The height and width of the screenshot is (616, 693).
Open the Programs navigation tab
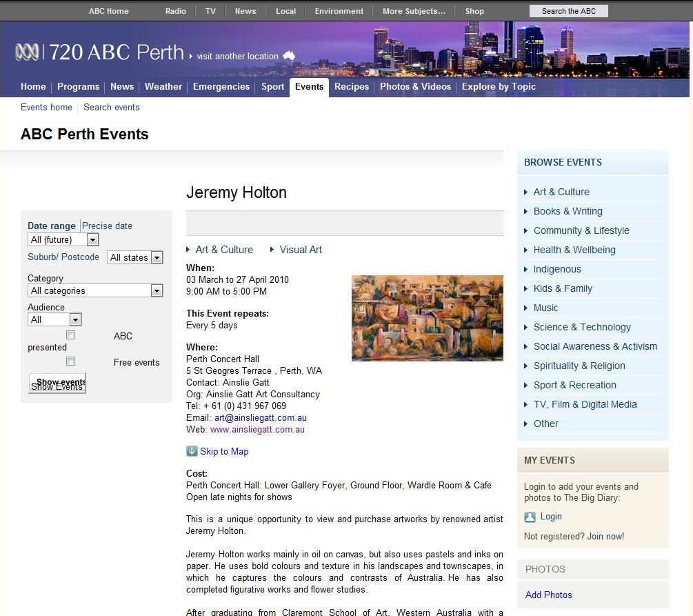coord(78,87)
